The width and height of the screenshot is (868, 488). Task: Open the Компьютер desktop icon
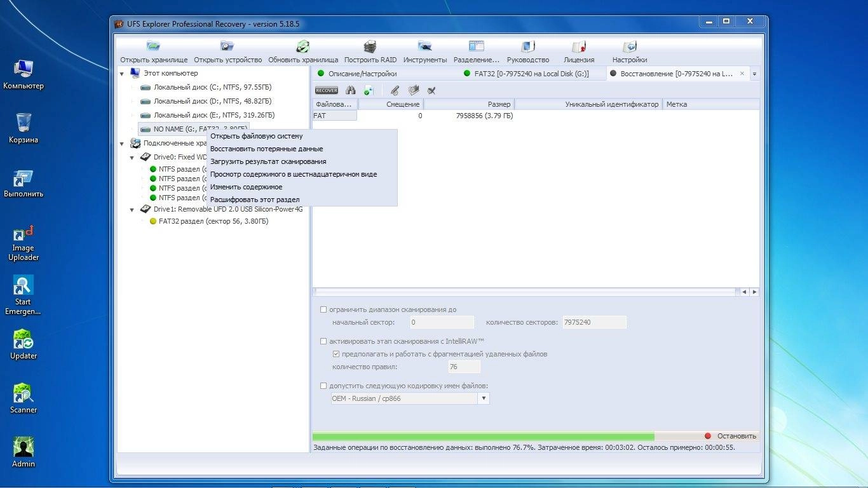24,74
